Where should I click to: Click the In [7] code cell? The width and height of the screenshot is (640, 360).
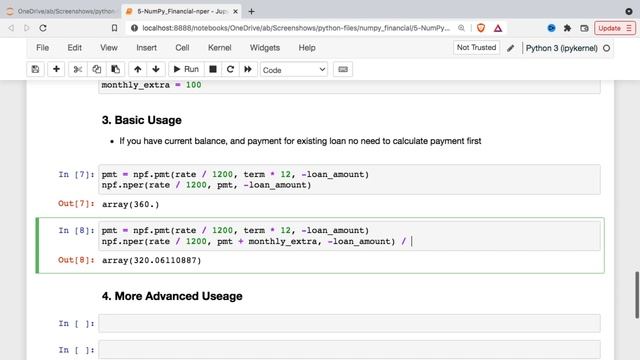pos(349,180)
